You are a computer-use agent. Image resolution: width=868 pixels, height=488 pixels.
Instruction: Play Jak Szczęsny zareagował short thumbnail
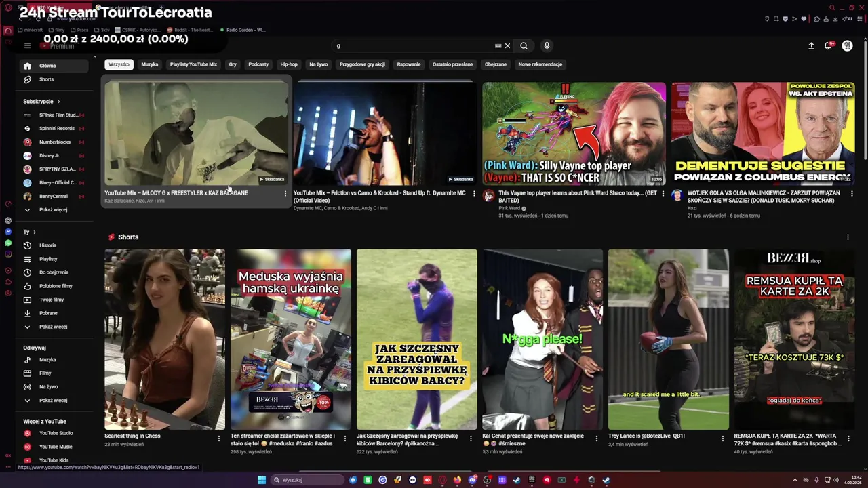click(x=416, y=339)
